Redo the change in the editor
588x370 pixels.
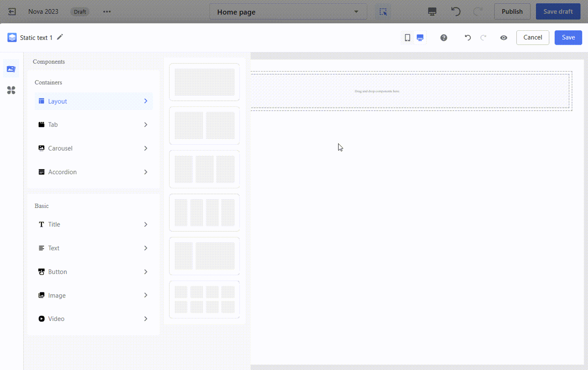pyautogui.click(x=483, y=38)
